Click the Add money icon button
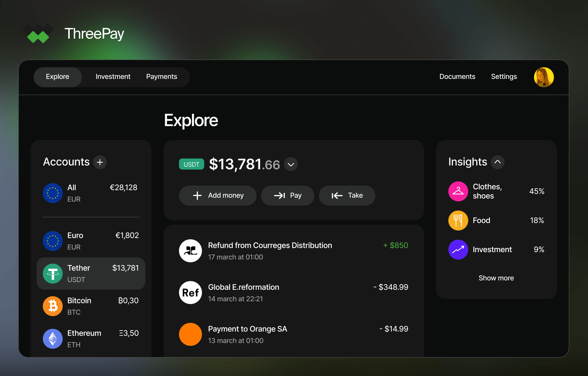 (x=197, y=195)
